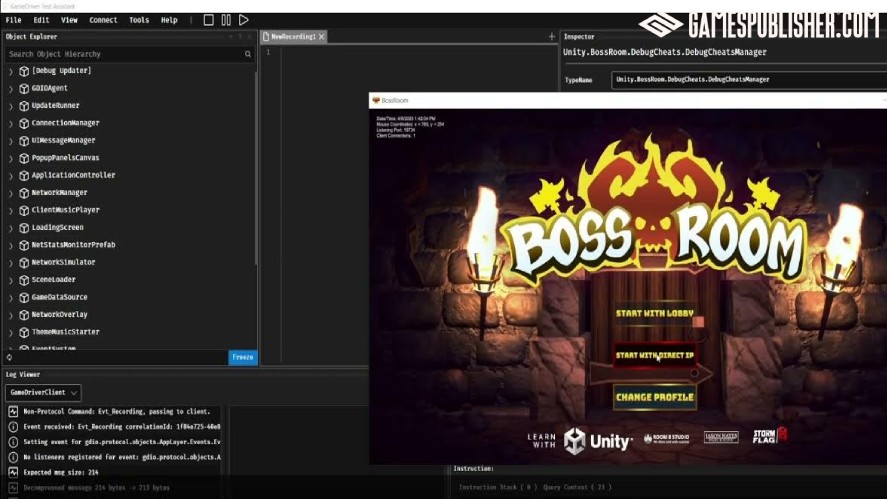Screen dimensions: 887x499
Task: Click the cube icon beside NetworkManager
Action: pyautogui.click(x=24, y=193)
